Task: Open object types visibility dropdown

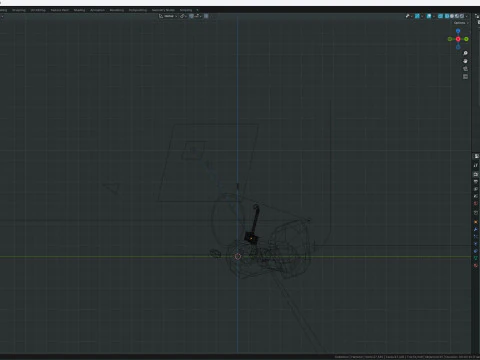Action: click(409, 16)
